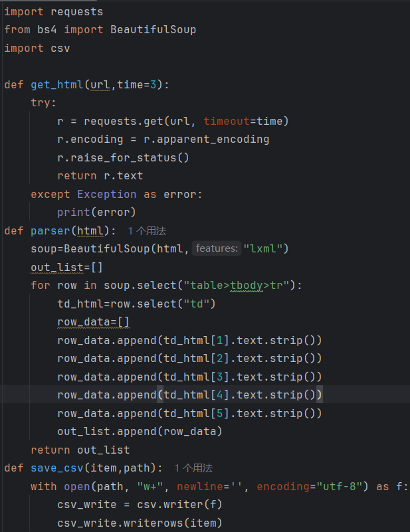Click the "w+" file mode string
Viewport: 410px width, 532px height.
click(x=150, y=487)
